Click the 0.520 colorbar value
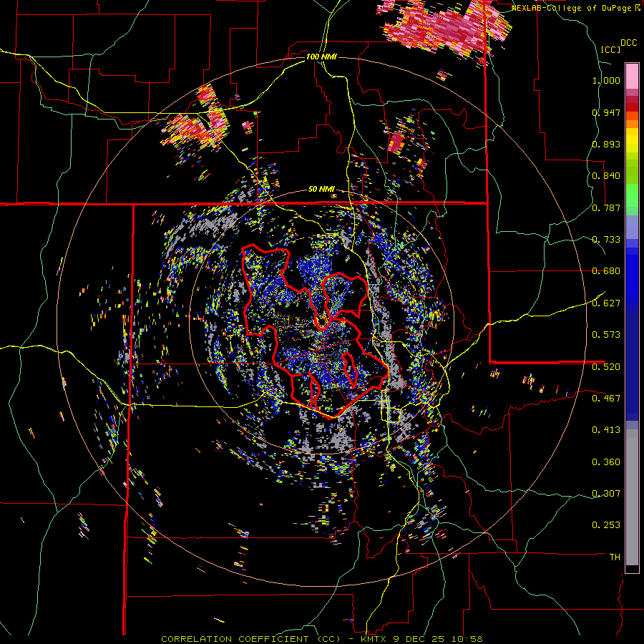 pos(606,366)
